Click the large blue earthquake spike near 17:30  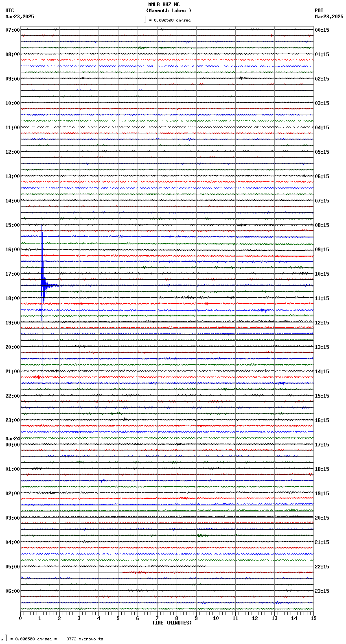click(x=42, y=285)
